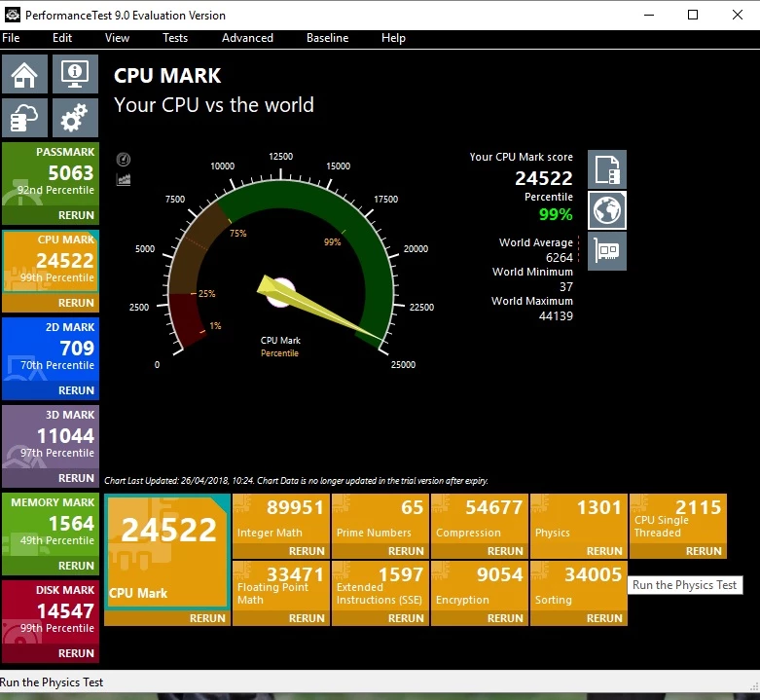The image size is (760, 700).
Task: Open the cloud baseline database icon
Action: (x=24, y=118)
